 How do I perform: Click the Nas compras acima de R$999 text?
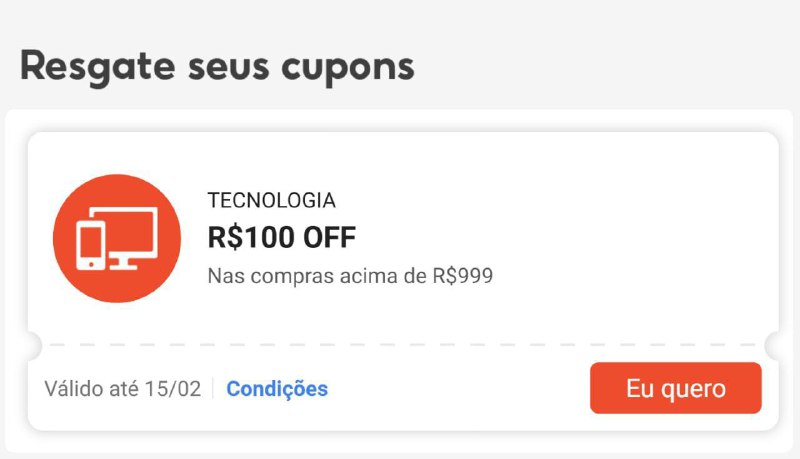[x=350, y=275]
